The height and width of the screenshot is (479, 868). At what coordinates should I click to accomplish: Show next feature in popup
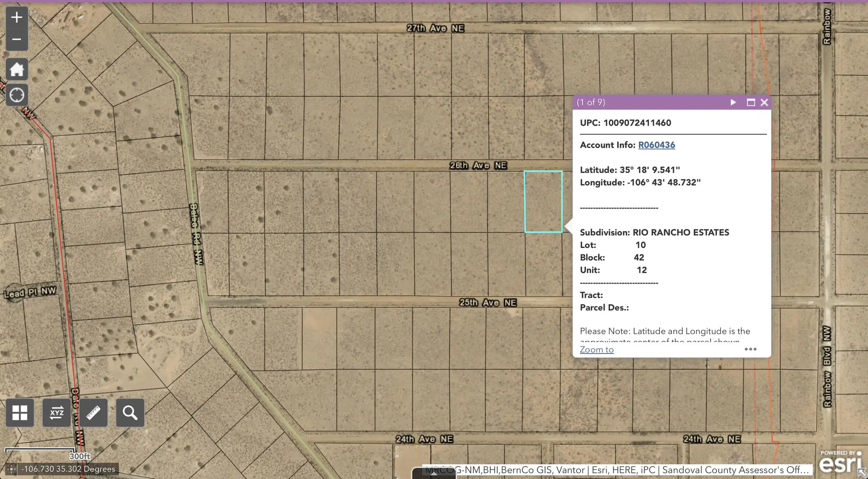[x=733, y=102]
